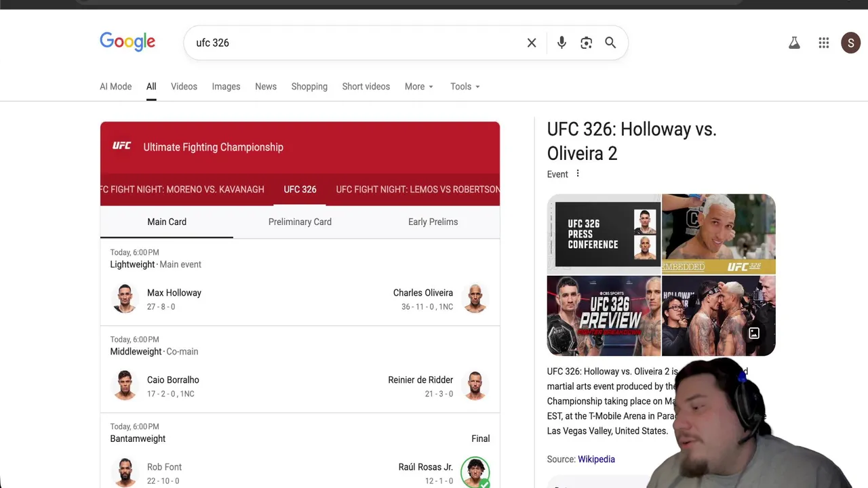868x488 pixels.
Task: Click the Bantamweight label
Action: [x=138, y=439]
